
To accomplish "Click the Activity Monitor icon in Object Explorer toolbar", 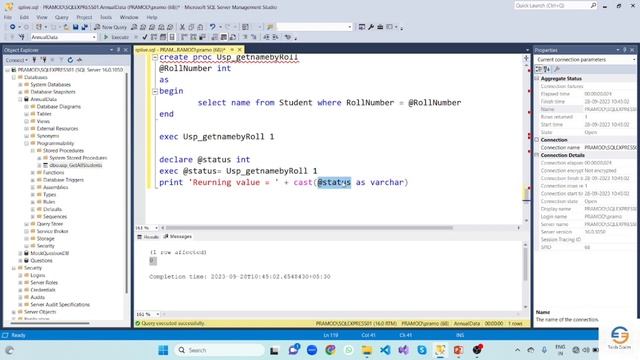I will [79, 60].
